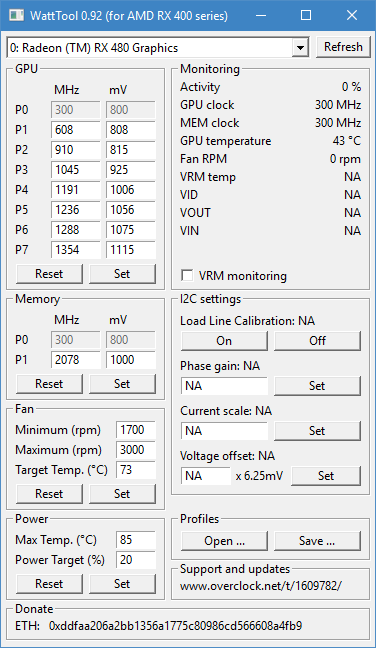Turn Load Line Calibration Off
Viewport: 376px width, 648px height.
(x=317, y=341)
